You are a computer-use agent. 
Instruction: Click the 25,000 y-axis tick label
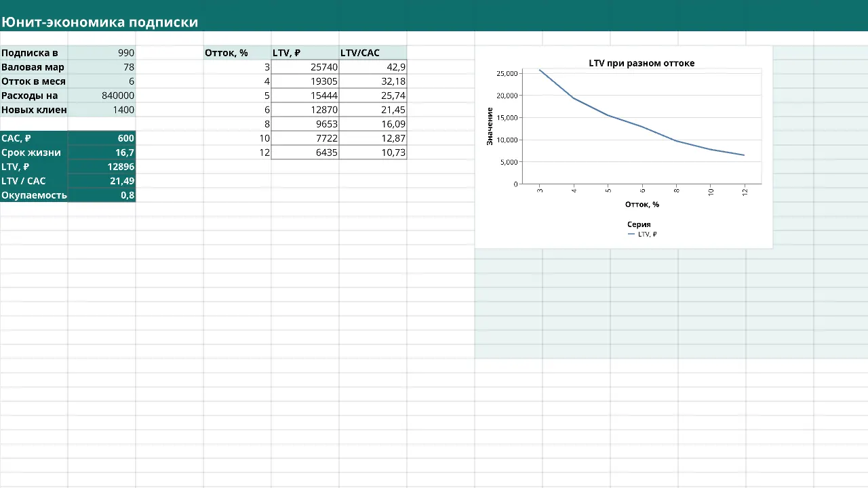(507, 73)
